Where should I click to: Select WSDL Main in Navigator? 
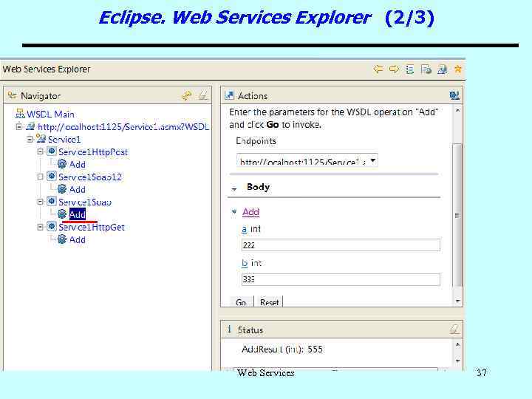[x=50, y=114]
